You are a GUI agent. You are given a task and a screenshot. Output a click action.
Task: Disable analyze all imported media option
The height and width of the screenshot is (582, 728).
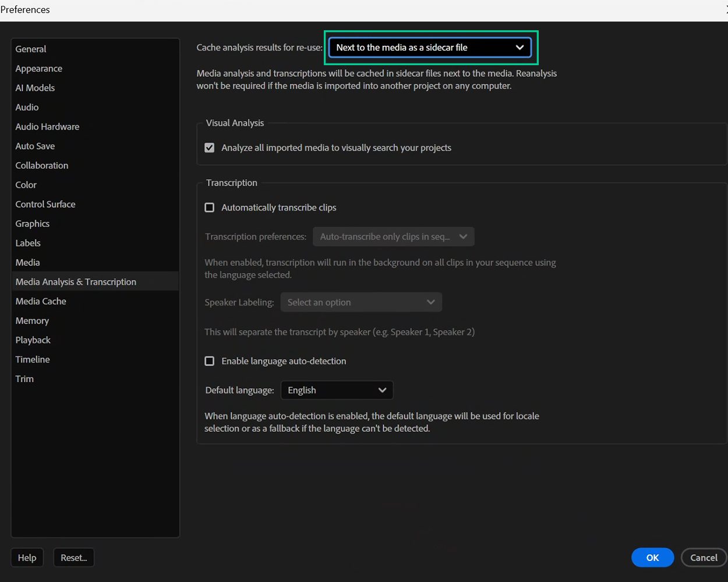point(209,147)
